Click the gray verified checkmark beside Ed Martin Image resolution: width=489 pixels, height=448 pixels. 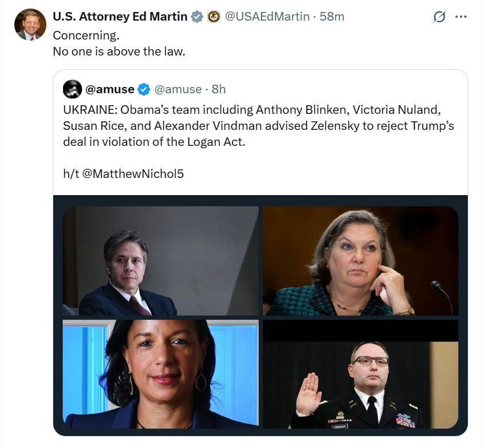[x=197, y=17]
